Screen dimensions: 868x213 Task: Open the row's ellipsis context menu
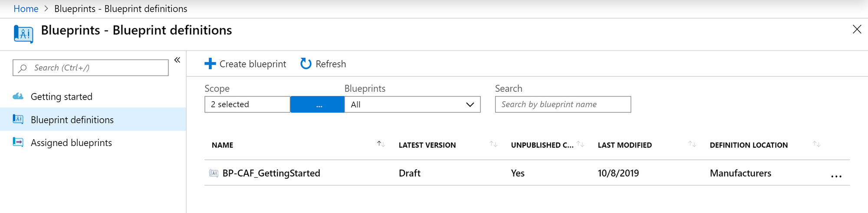tap(836, 176)
